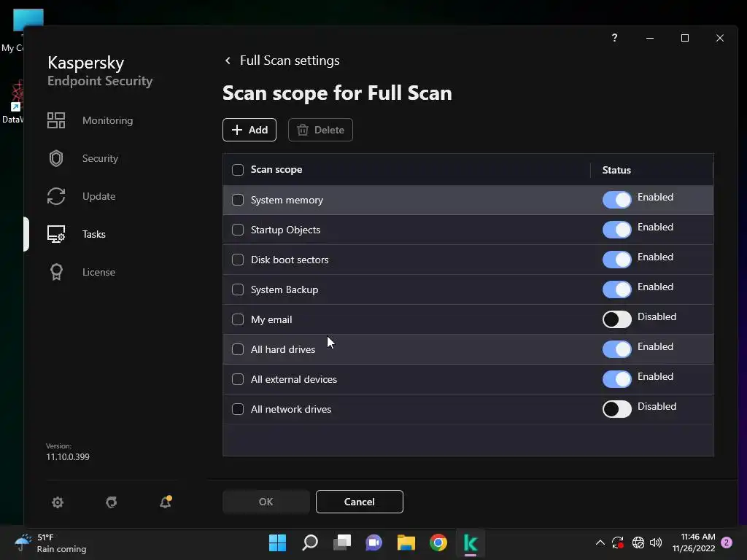Click the License ribbon icon

pos(56,272)
